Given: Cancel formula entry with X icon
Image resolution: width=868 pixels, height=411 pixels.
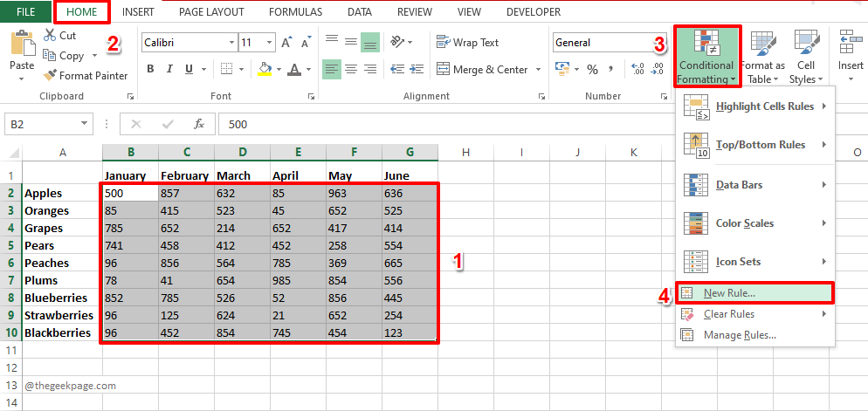Looking at the screenshot, I should point(135,124).
